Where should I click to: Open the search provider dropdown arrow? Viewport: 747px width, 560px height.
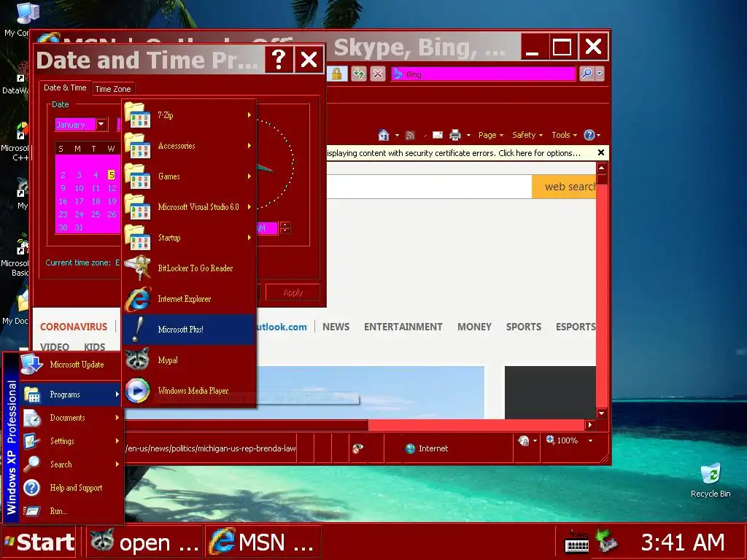[x=600, y=74]
